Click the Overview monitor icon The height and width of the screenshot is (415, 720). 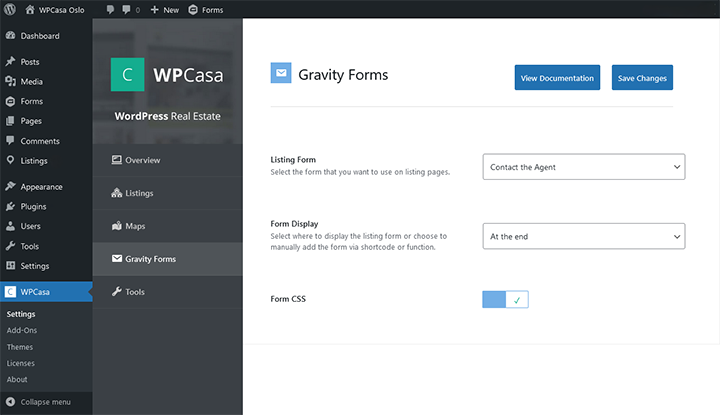[117, 160]
